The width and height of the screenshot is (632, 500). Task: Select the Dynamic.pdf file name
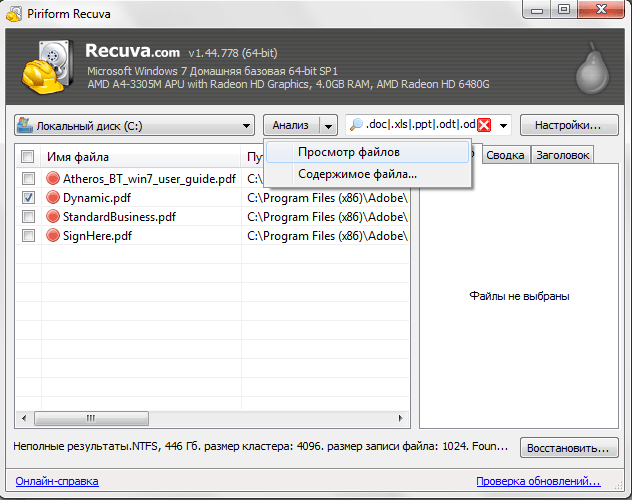97,198
